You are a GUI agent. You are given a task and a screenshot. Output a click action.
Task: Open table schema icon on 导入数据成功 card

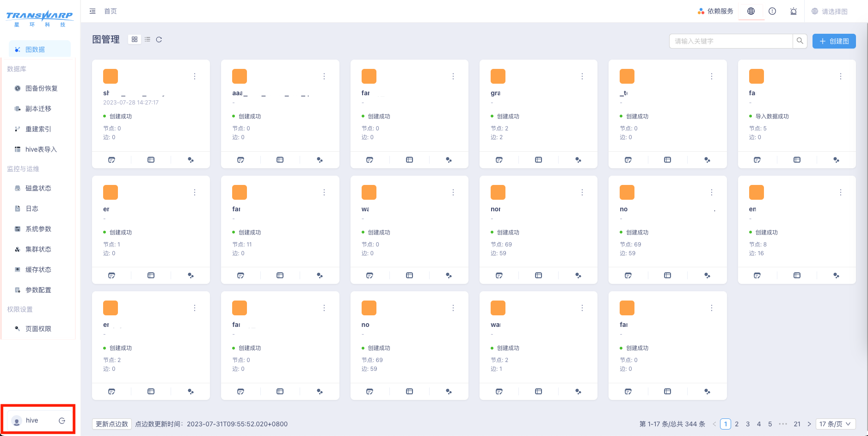[x=797, y=160]
